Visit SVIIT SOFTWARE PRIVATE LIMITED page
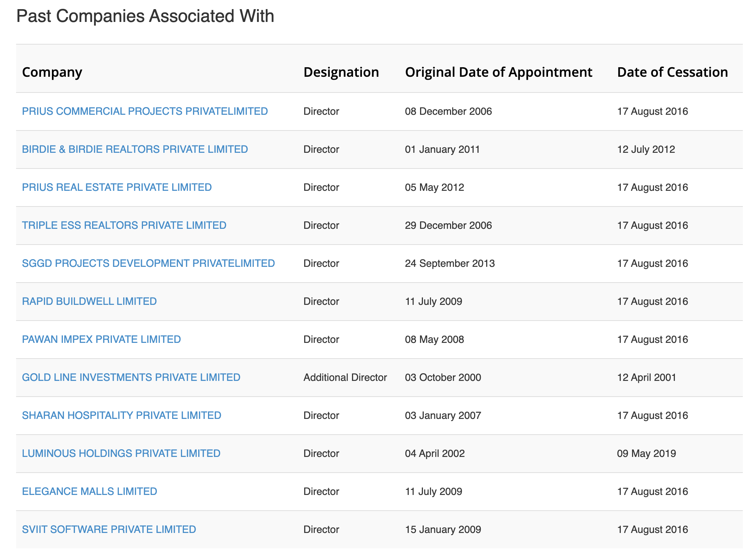Screen dimensions: 756x560 (109, 529)
